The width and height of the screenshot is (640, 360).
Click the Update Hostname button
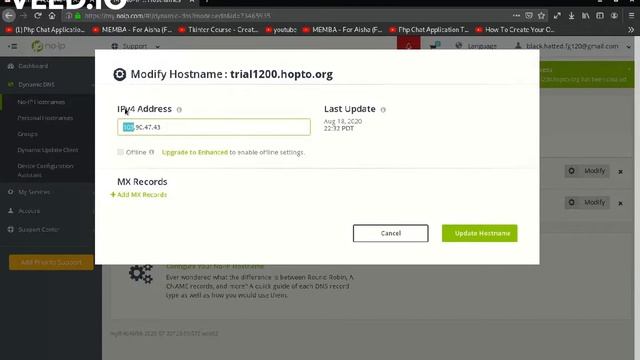tap(480, 233)
